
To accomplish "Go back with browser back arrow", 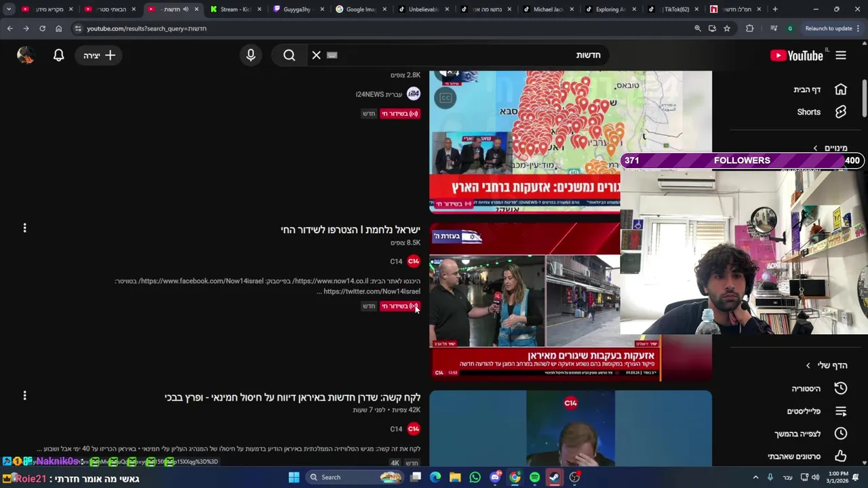I will [9, 28].
